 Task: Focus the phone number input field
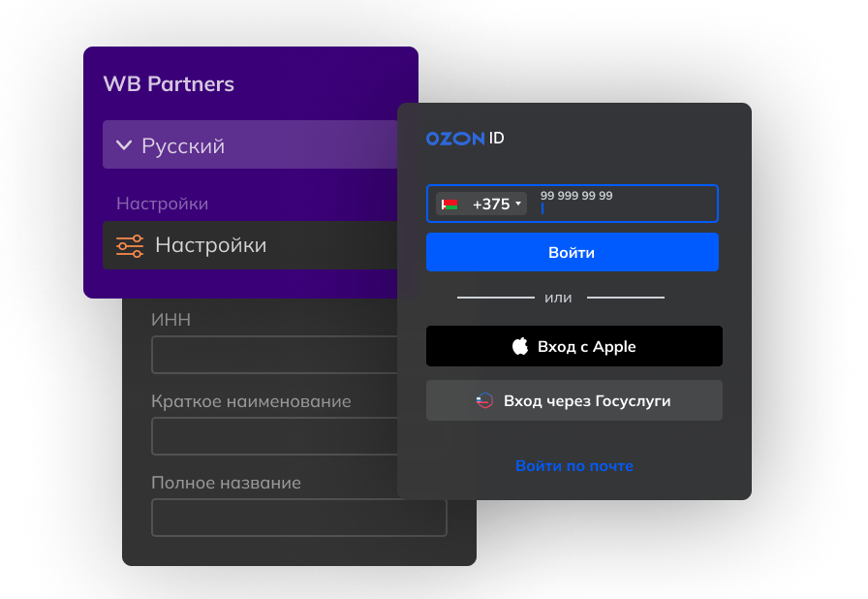(x=625, y=205)
